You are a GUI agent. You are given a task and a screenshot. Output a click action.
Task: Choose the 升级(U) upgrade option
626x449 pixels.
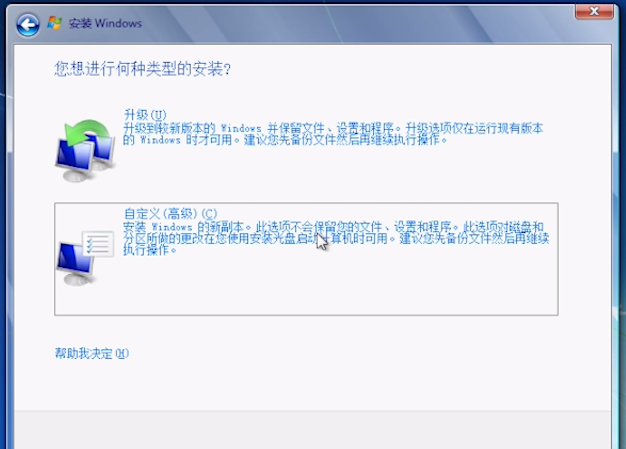pyautogui.click(x=145, y=115)
